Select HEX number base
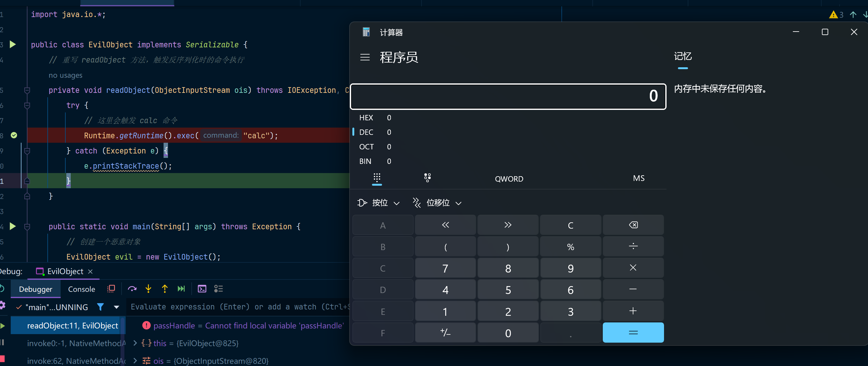 tap(375, 117)
